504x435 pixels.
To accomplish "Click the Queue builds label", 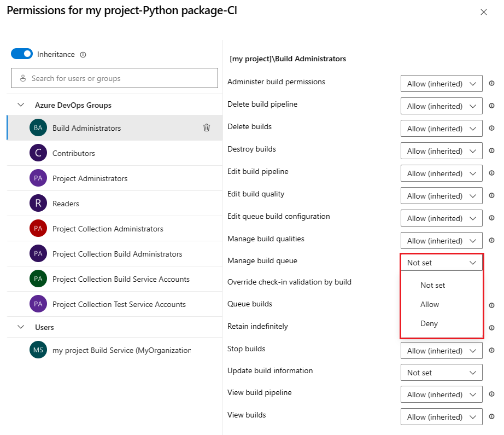I will 250,304.
